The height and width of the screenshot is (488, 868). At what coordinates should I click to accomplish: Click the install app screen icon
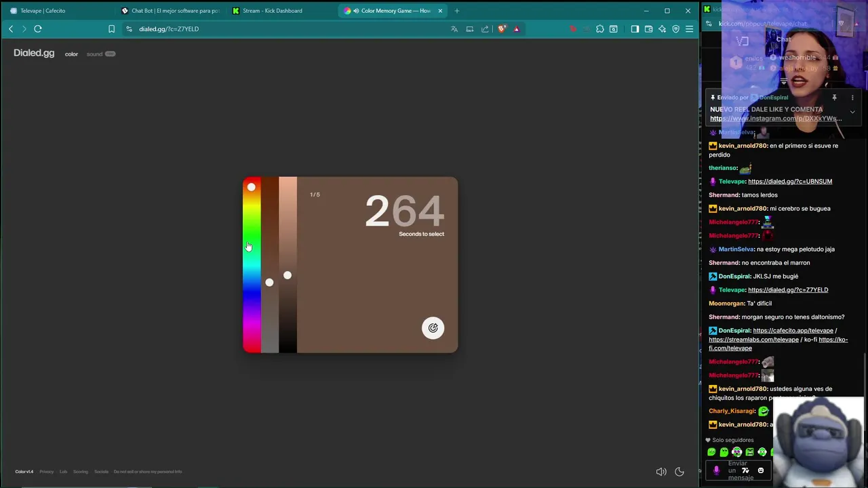point(469,29)
